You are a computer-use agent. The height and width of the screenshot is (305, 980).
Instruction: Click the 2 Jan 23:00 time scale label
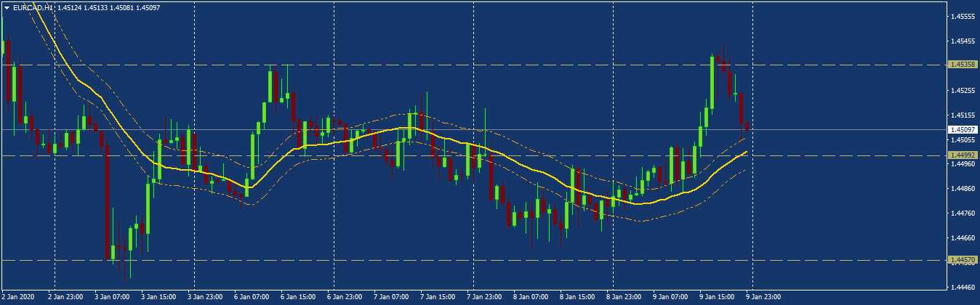click(64, 297)
